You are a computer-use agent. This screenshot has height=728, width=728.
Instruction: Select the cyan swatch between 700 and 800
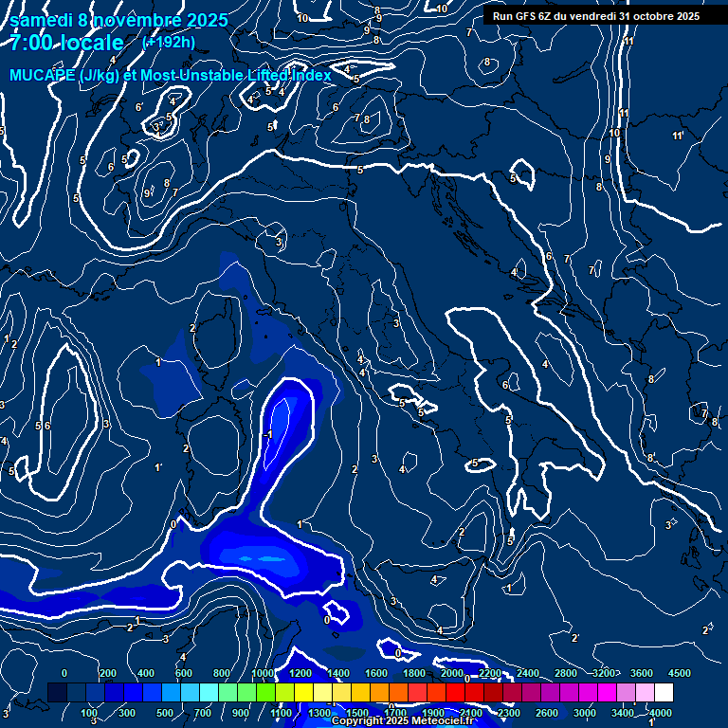209,692
